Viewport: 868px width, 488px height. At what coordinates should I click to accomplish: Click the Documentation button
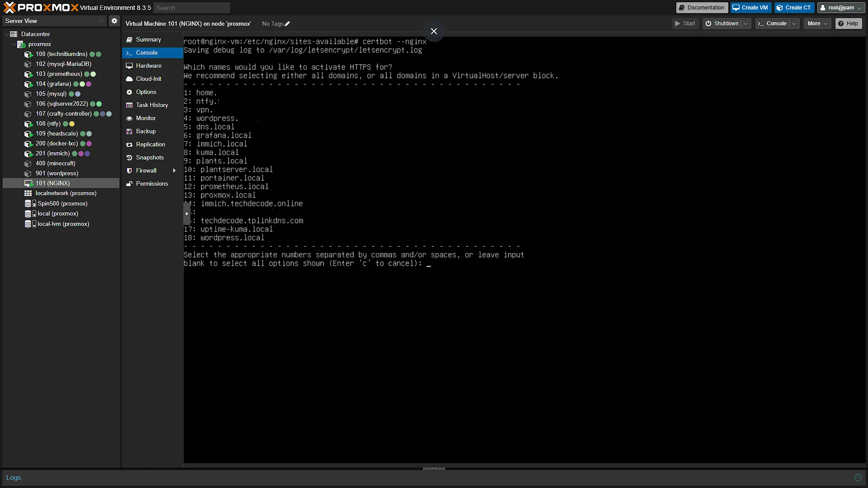[x=702, y=8]
